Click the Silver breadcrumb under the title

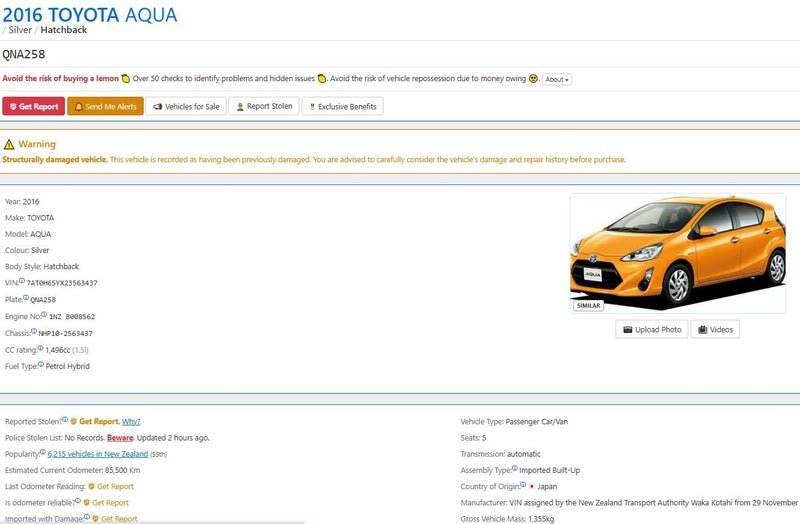click(x=20, y=30)
